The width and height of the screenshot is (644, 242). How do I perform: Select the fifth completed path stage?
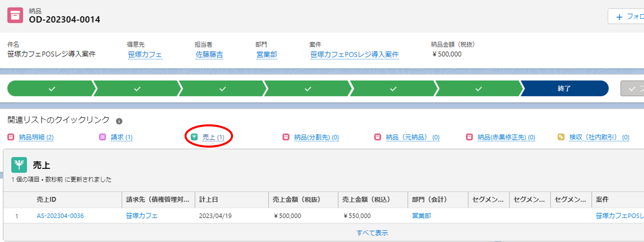[393, 88]
